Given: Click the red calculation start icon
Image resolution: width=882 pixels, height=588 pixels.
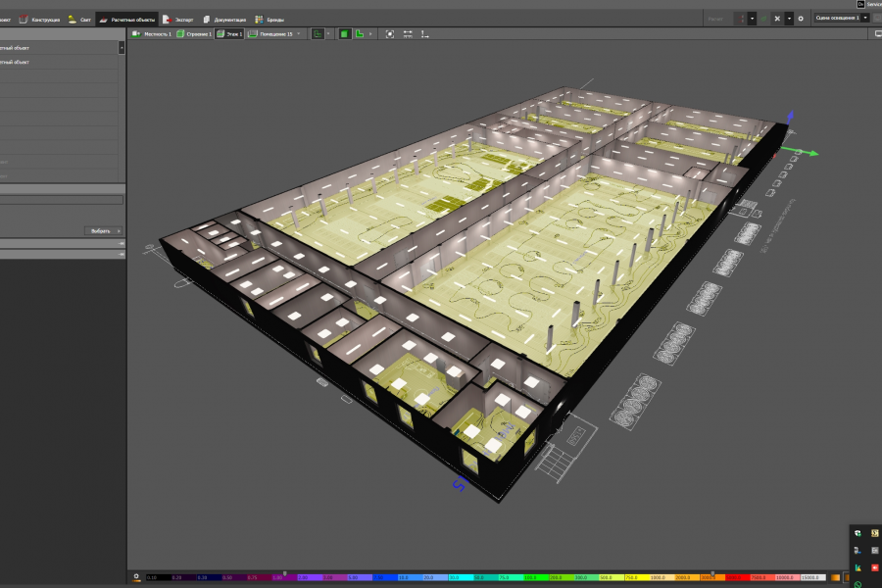Looking at the screenshot, I should tap(741, 19).
